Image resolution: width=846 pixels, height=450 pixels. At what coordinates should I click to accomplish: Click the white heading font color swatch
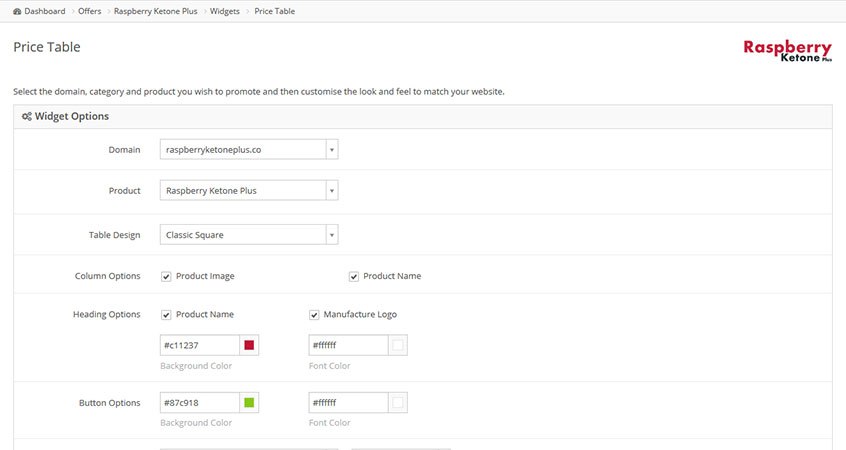coord(398,345)
